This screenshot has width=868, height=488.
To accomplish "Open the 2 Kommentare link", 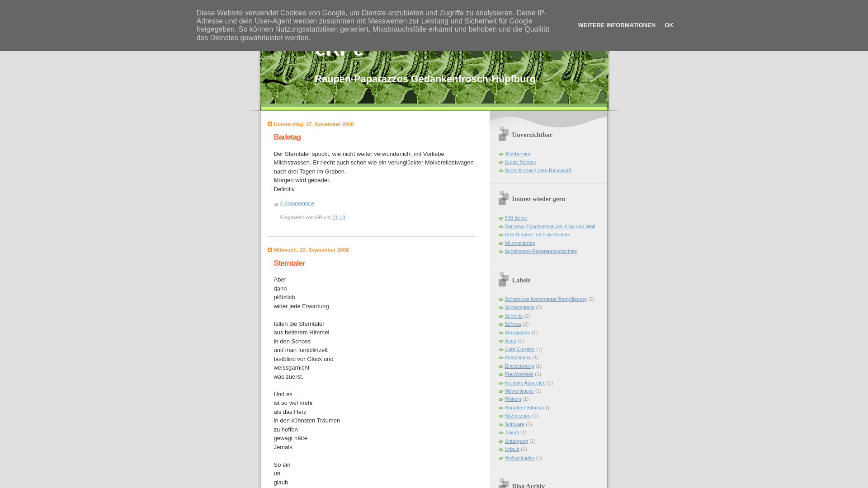I will [x=297, y=204].
